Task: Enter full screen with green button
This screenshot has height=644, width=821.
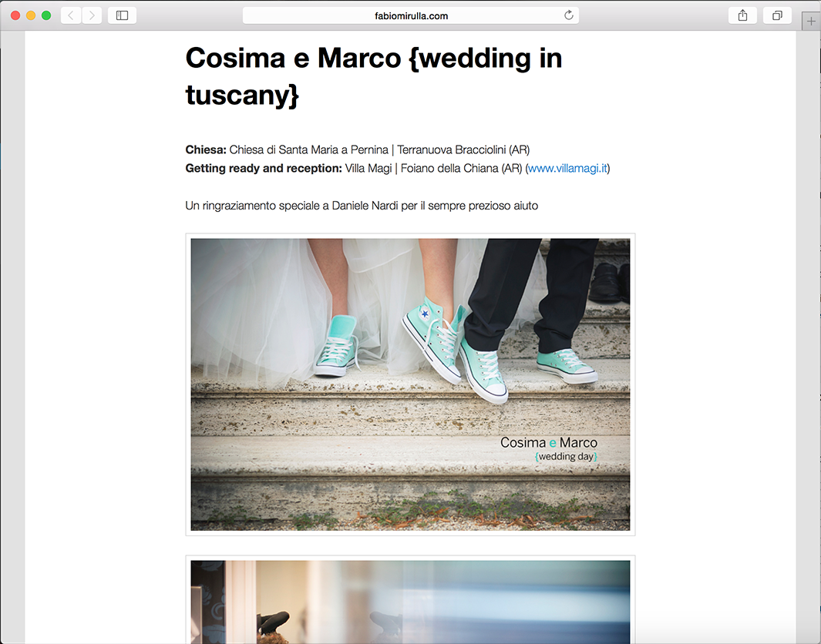Action: pos(46,15)
